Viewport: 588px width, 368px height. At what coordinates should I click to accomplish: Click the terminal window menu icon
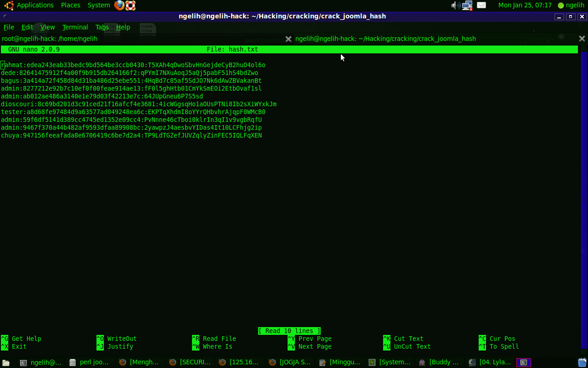click(x=5, y=17)
